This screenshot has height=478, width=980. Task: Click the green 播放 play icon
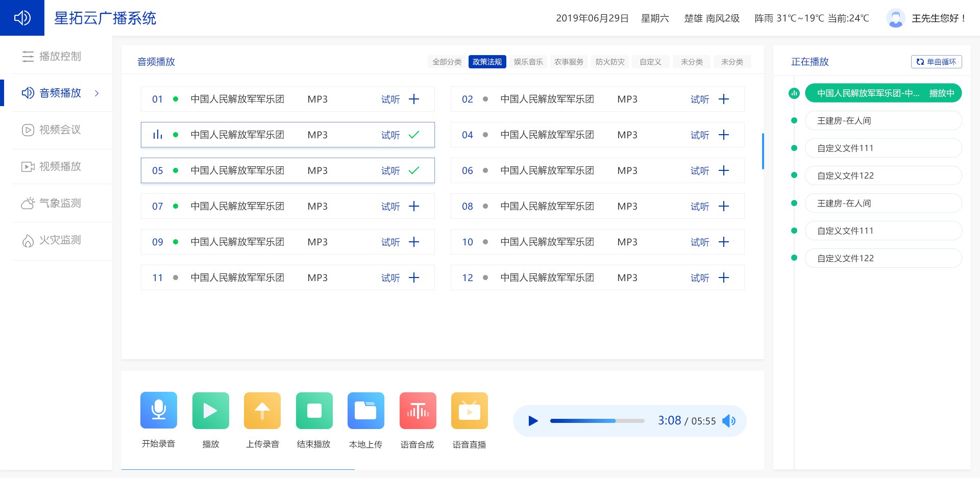click(x=211, y=410)
